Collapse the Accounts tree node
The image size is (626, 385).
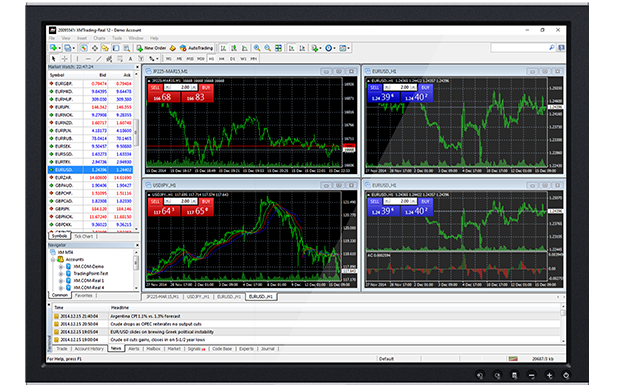click(x=53, y=260)
